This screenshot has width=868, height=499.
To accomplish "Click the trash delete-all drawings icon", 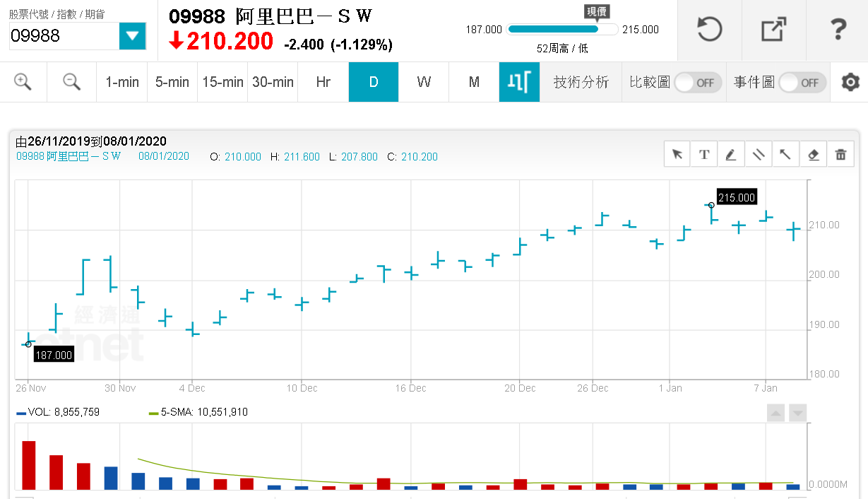I will click(x=840, y=155).
